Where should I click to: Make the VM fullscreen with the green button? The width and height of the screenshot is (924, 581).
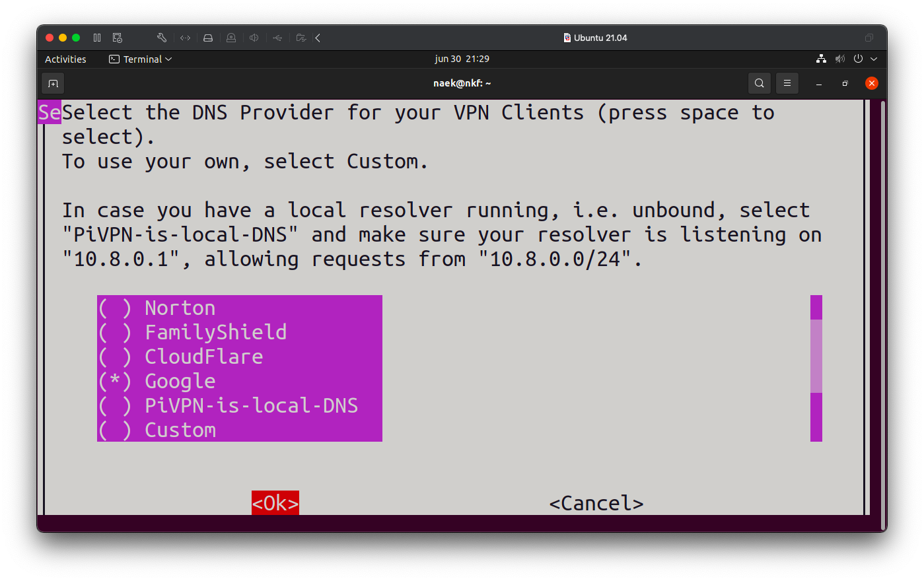pos(76,38)
